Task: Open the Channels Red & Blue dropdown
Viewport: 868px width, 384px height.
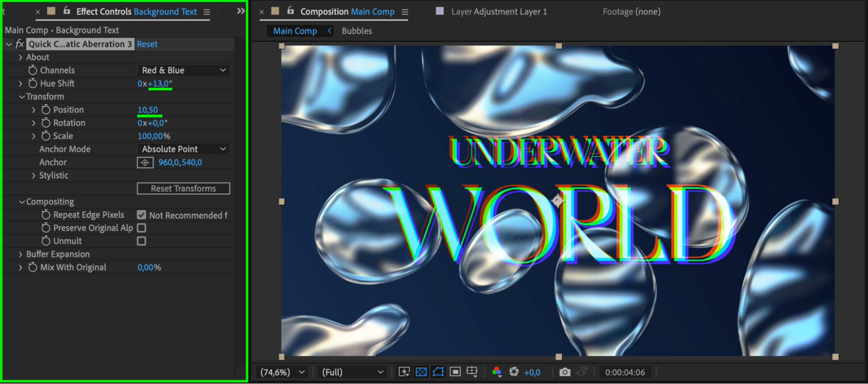Action: (x=183, y=70)
